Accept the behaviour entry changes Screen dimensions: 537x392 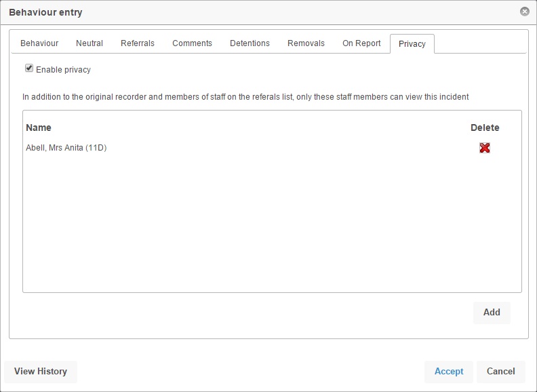(x=449, y=372)
